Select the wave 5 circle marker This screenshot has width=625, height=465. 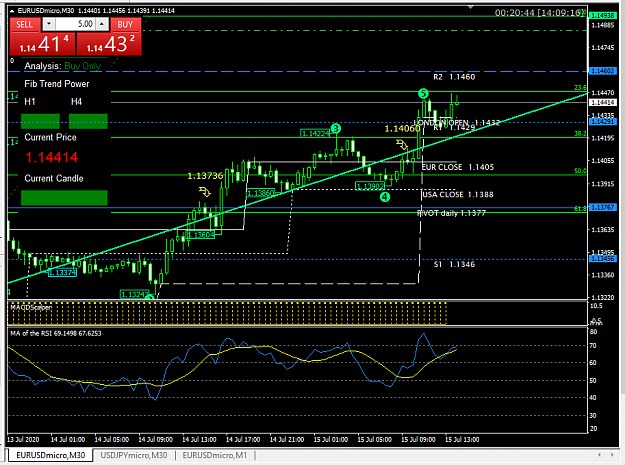point(423,94)
